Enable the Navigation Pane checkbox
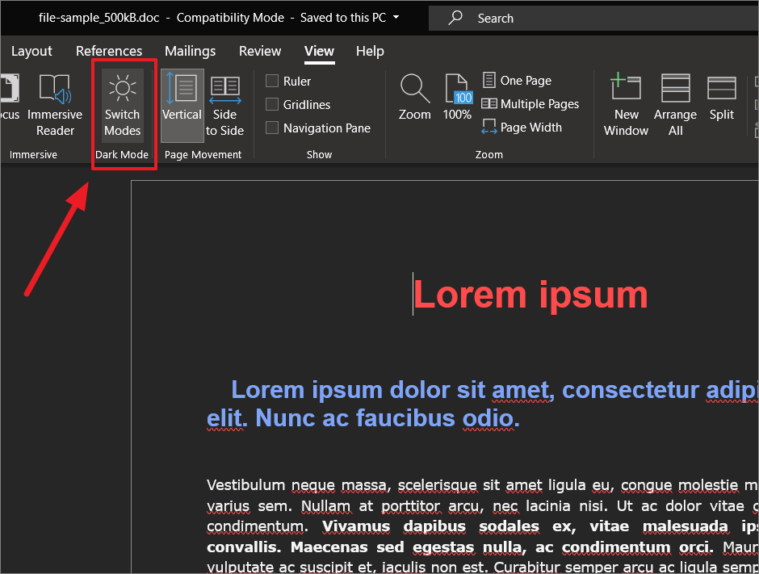This screenshot has height=574, width=759. click(x=272, y=128)
